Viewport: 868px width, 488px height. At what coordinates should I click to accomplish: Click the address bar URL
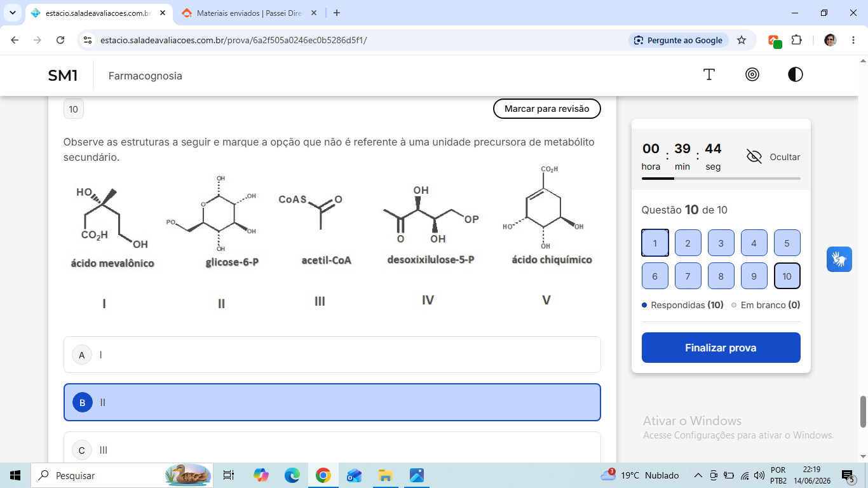pos(234,40)
